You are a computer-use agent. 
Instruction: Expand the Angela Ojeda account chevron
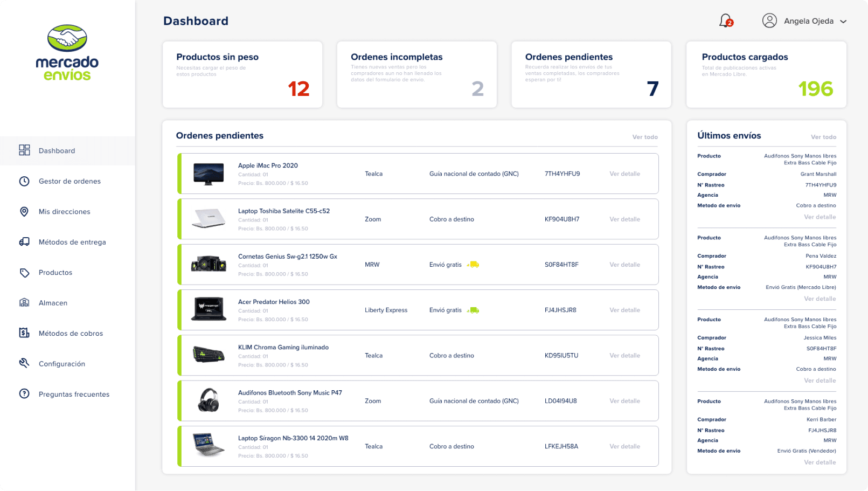click(843, 22)
